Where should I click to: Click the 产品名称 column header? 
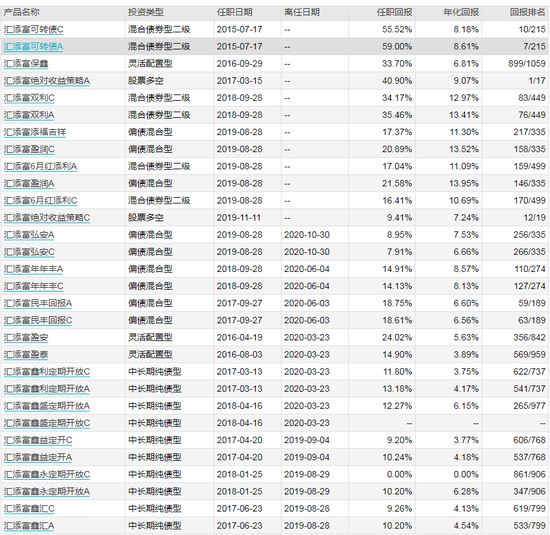pos(21,13)
